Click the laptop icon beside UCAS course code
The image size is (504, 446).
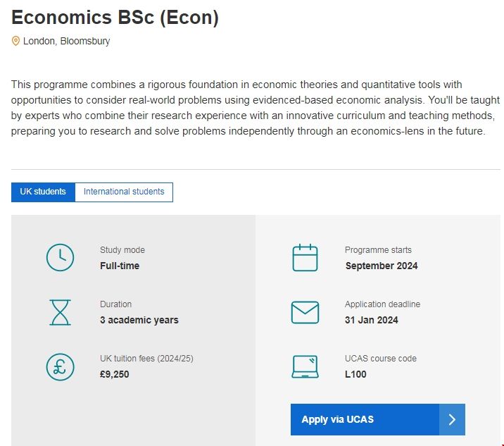(x=305, y=366)
